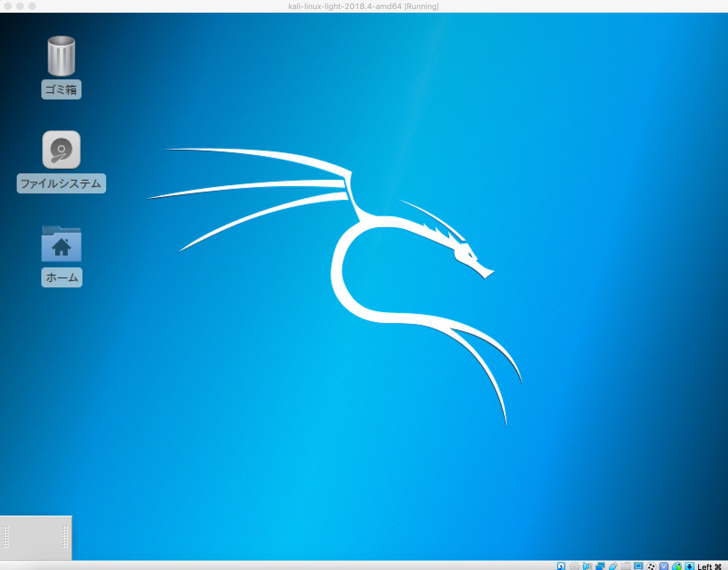Select the ファイルシステム filesystem disk icon

61,150
